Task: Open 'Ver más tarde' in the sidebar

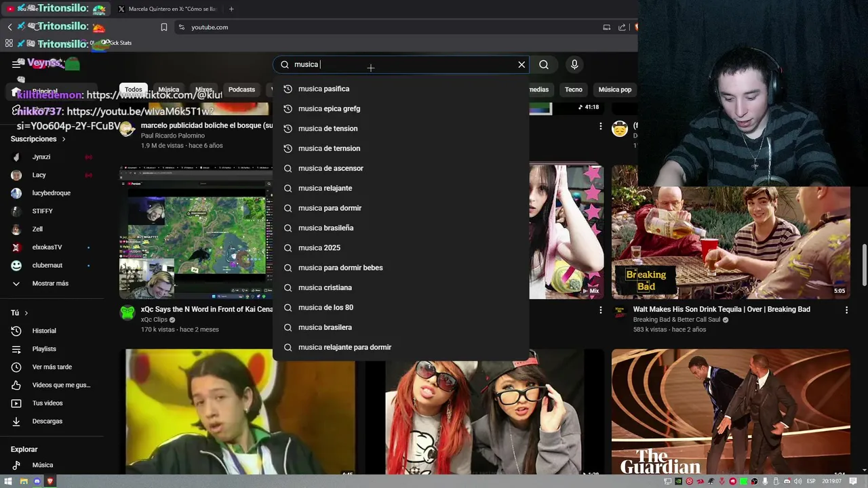Action: click(52, 367)
